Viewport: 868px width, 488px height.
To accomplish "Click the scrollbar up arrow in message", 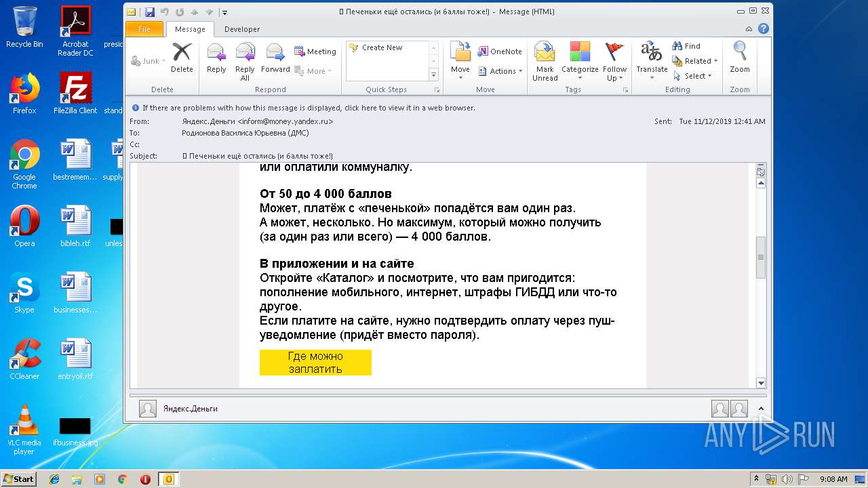I will [761, 183].
